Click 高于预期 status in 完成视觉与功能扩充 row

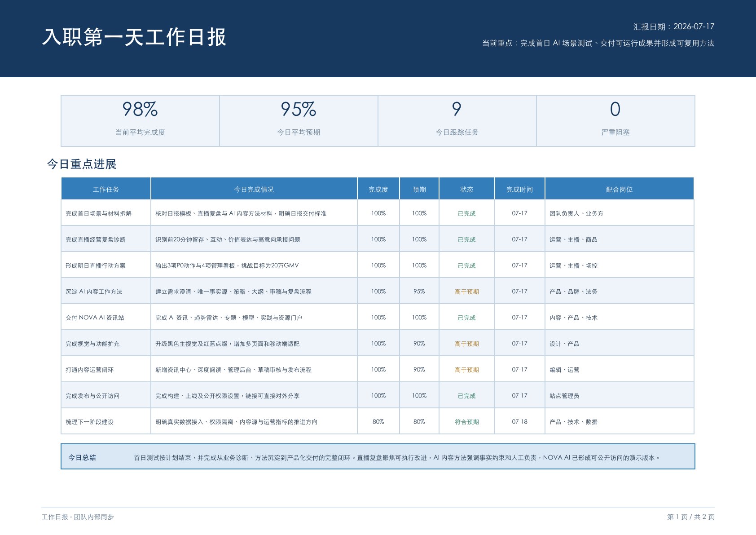tap(467, 343)
